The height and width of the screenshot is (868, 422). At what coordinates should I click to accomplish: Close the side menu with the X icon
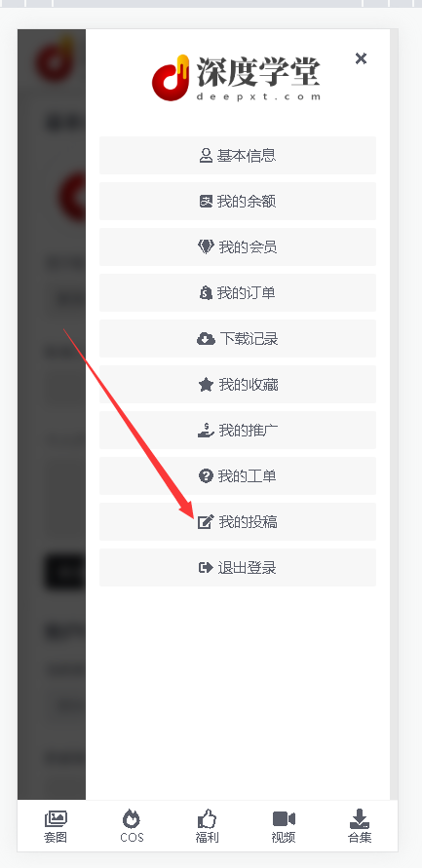[x=361, y=58]
